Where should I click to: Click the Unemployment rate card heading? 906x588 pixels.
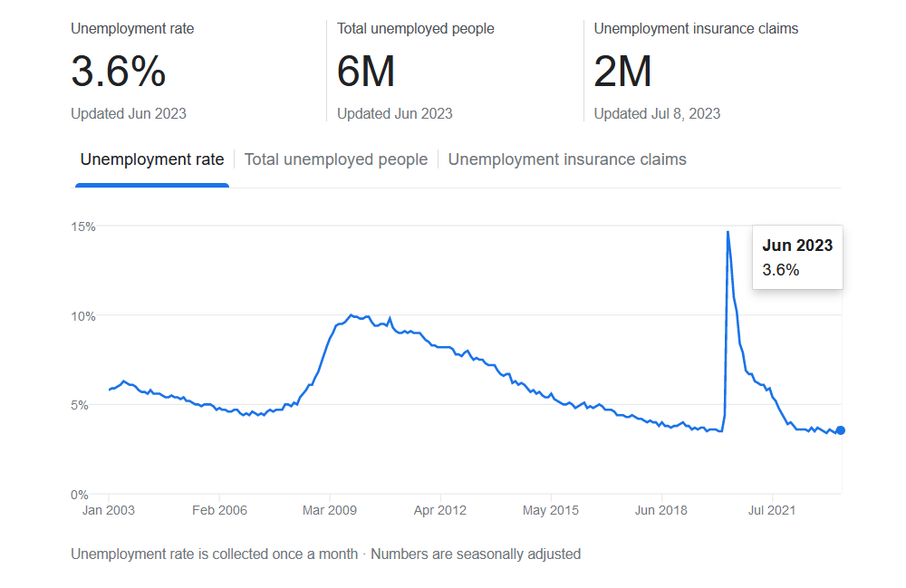pyautogui.click(x=132, y=28)
